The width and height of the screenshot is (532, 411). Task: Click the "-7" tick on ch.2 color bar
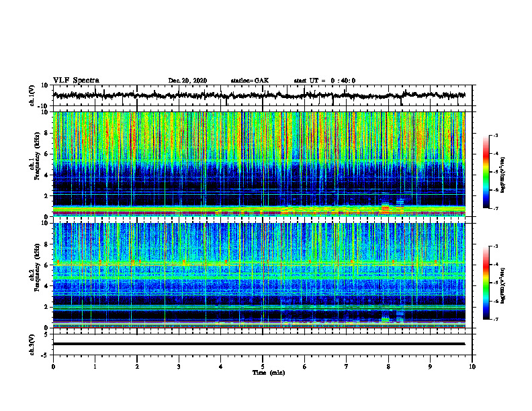(x=495, y=319)
